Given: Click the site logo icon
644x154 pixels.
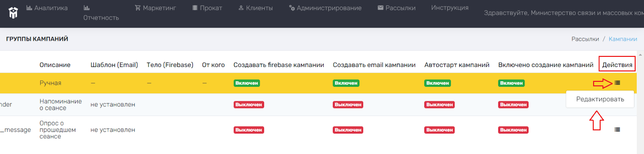Looking at the screenshot, I should [13, 13].
